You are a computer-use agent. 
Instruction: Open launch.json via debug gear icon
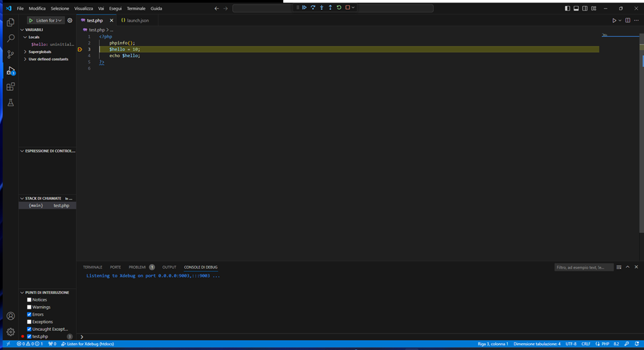click(x=70, y=20)
